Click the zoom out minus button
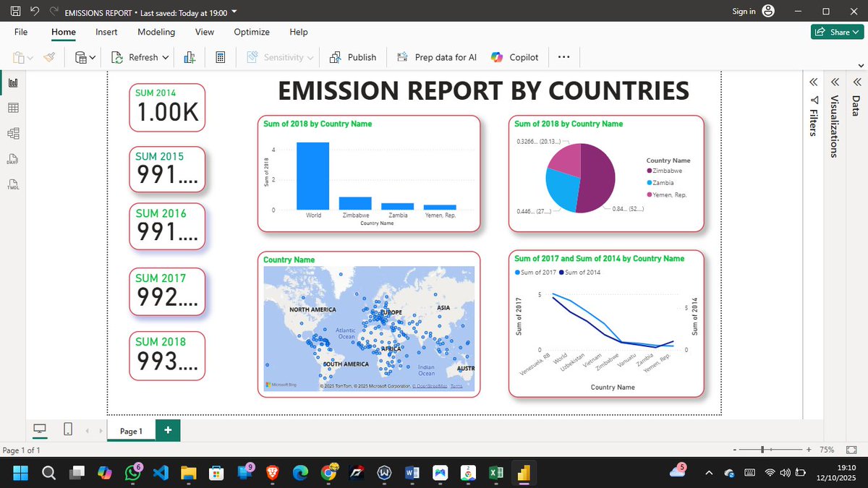The height and width of the screenshot is (488, 868). click(x=734, y=450)
